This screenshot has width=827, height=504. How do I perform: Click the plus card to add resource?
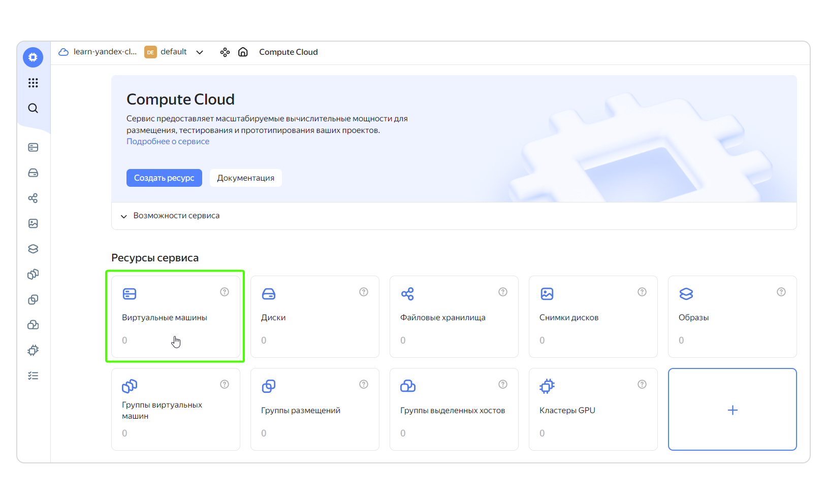click(x=733, y=409)
